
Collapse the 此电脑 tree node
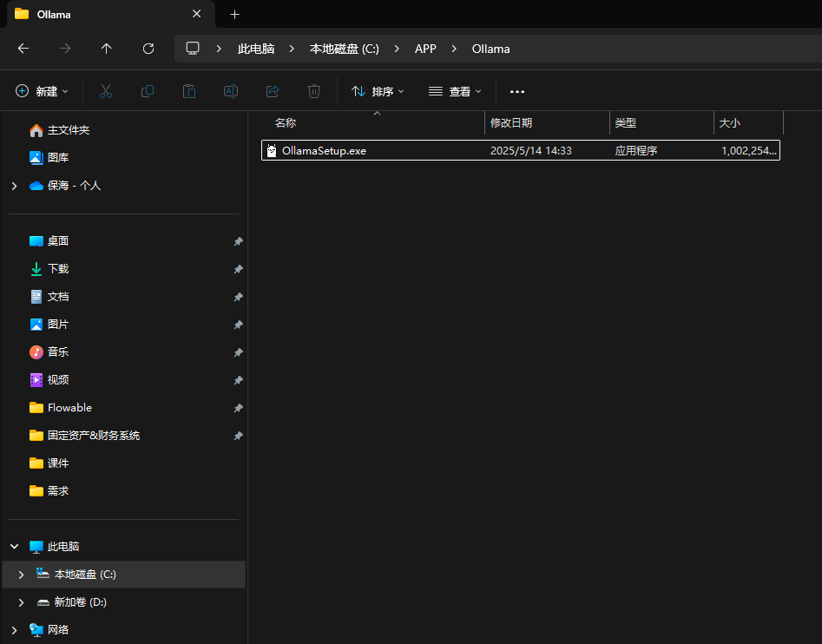coord(14,547)
